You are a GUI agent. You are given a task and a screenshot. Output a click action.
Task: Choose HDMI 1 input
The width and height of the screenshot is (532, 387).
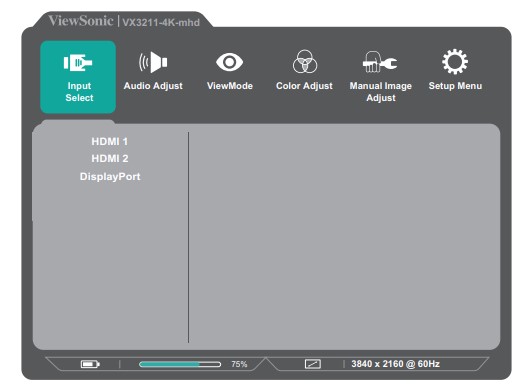110,141
